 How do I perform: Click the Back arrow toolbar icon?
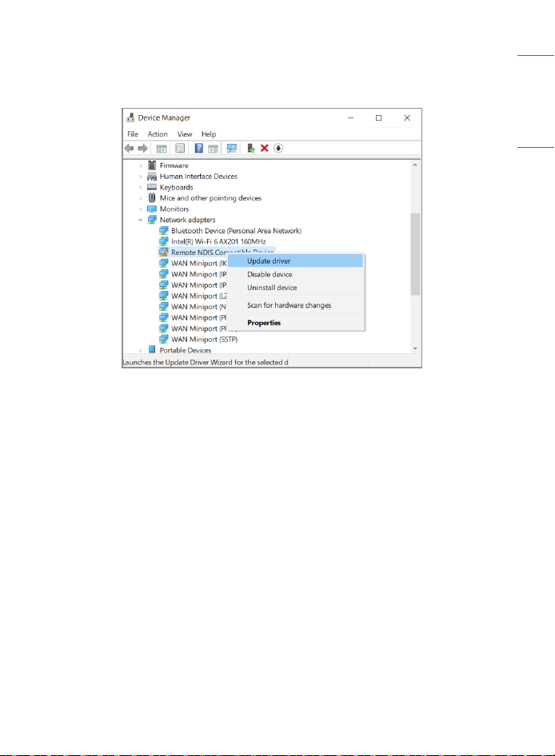pyautogui.click(x=129, y=148)
